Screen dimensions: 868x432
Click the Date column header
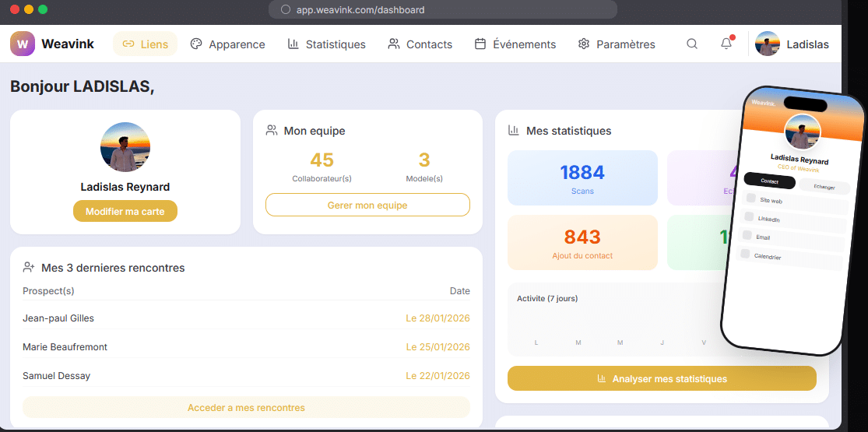[459, 291]
